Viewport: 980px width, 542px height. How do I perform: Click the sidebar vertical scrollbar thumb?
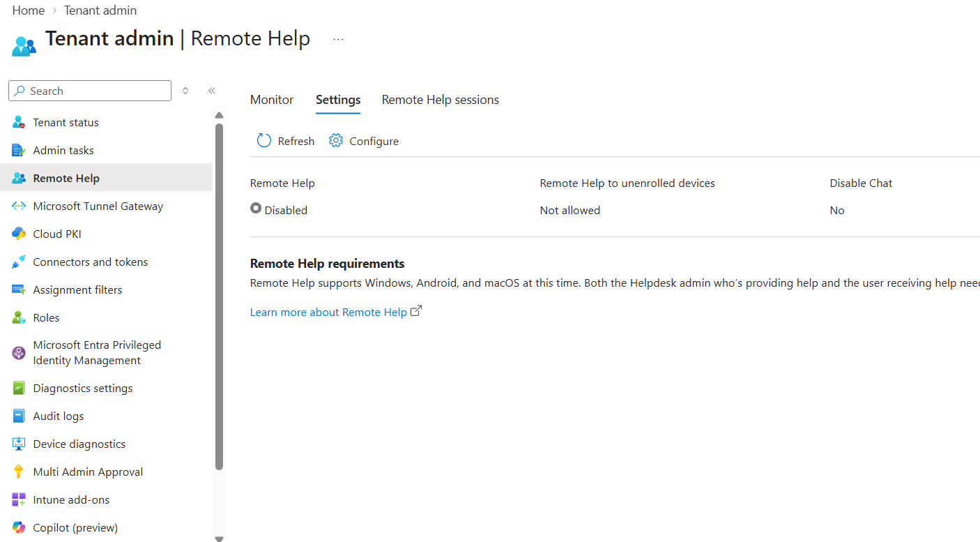tap(220, 296)
